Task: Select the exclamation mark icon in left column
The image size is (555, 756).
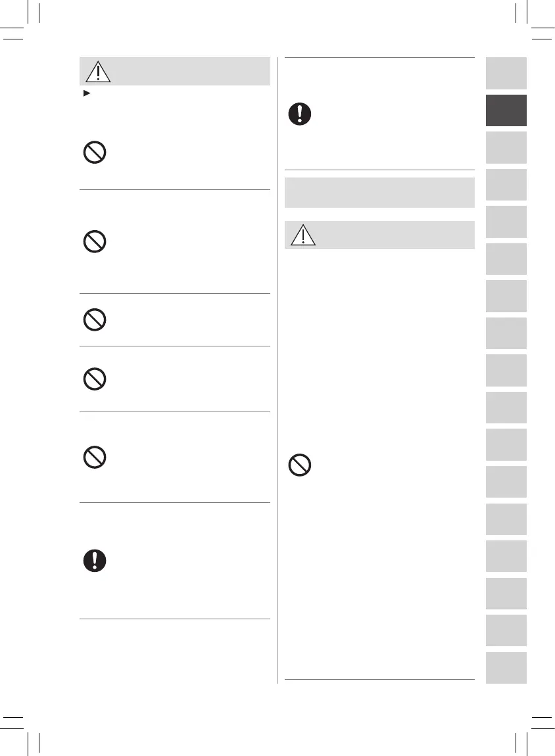Action: (95, 560)
